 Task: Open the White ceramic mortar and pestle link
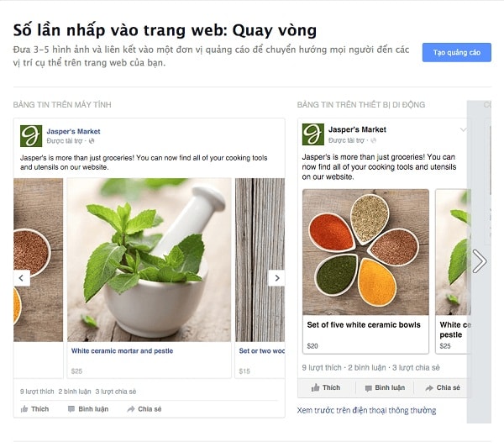click(122, 351)
